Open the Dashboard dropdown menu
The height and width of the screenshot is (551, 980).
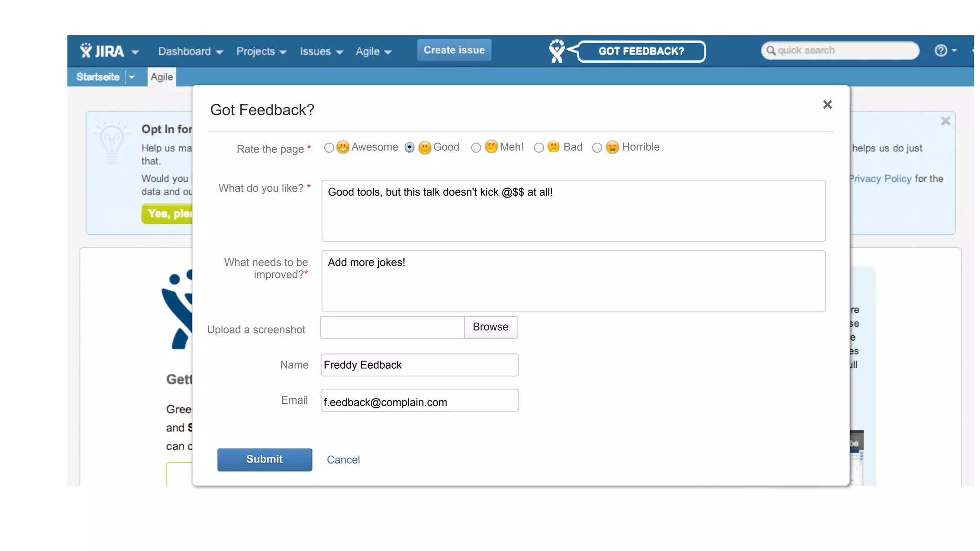[190, 51]
